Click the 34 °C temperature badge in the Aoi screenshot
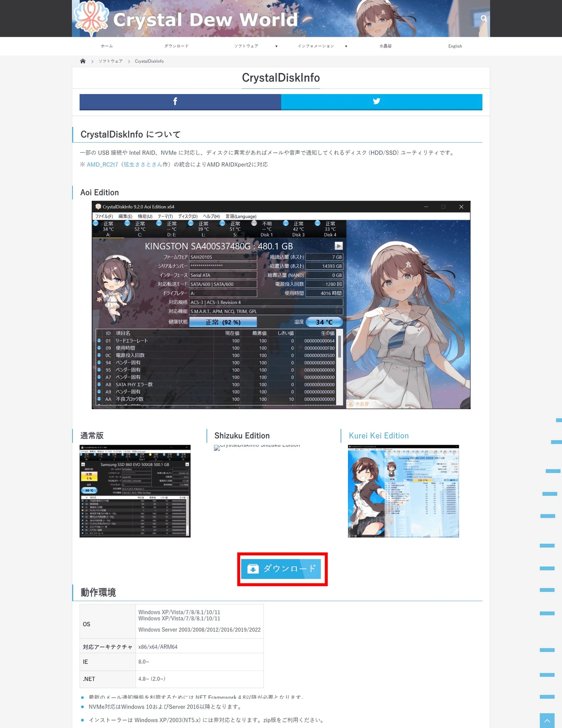This screenshot has width=562, height=728. (324, 322)
